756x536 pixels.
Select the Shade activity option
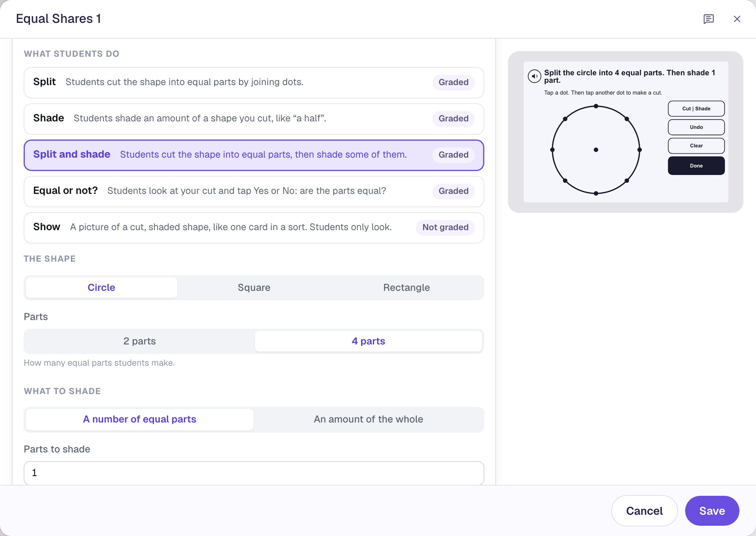[x=254, y=119]
